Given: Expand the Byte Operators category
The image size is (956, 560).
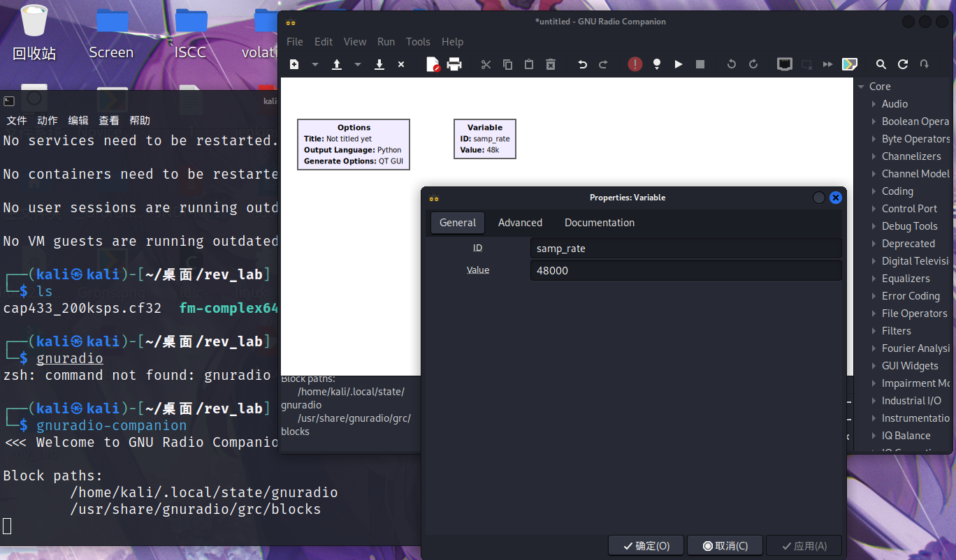Looking at the screenshot, I should pyautogui.click(x=874, y=139).
